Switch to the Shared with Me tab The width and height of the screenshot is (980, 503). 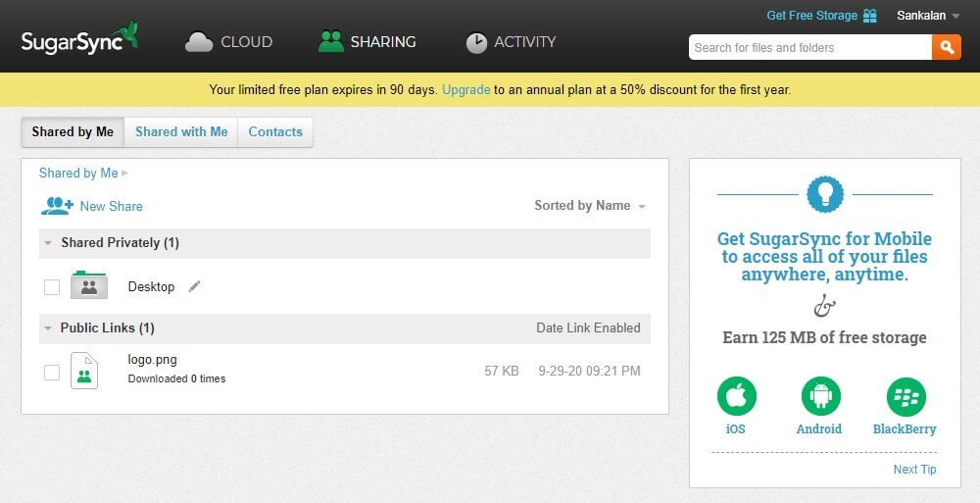(181, 132)
